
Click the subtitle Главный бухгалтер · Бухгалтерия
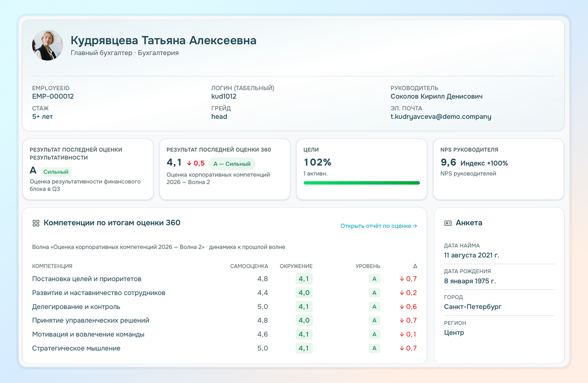coord(125,53)
